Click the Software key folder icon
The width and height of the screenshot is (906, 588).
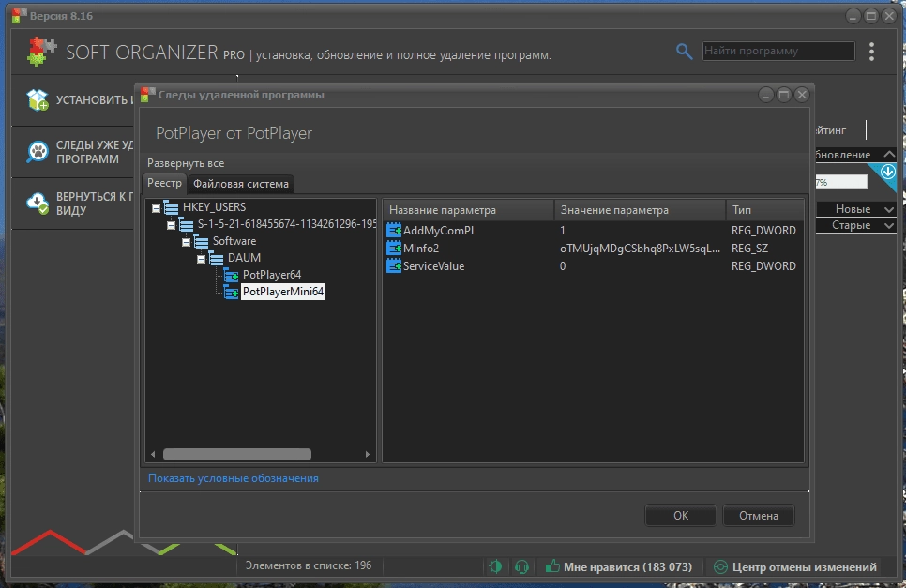point(201,241)
